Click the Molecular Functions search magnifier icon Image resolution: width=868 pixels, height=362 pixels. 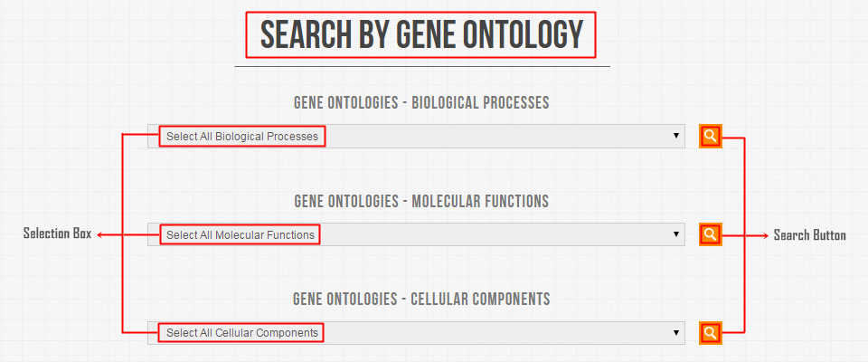point(711,233)
